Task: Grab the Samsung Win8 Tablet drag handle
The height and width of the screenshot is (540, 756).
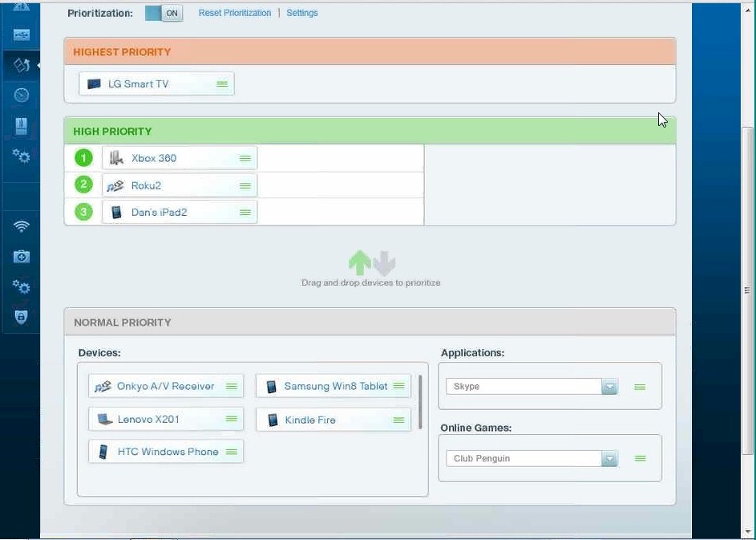Action: click(x=398, y=386)
